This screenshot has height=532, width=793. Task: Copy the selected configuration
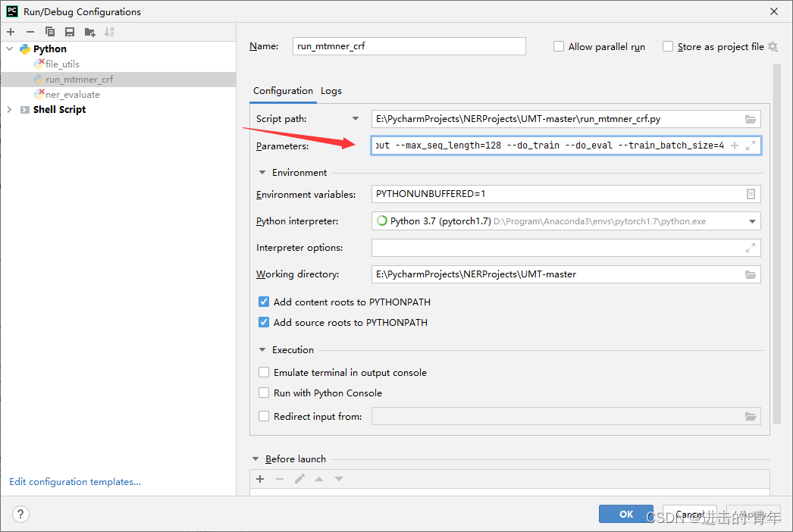click(x=49, y=32)
